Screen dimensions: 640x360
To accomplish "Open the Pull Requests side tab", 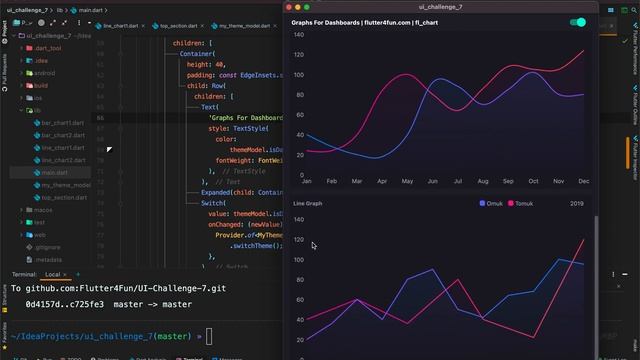I will click(4, 73).
